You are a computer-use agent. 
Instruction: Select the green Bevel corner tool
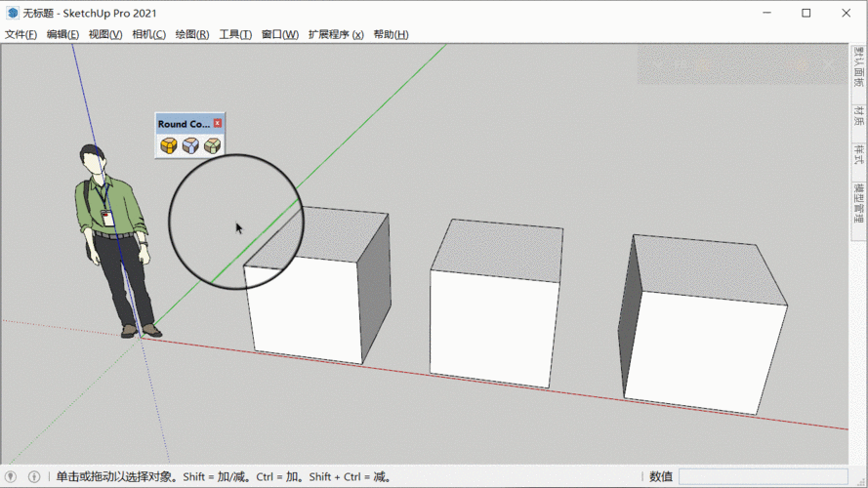[213, 145]
